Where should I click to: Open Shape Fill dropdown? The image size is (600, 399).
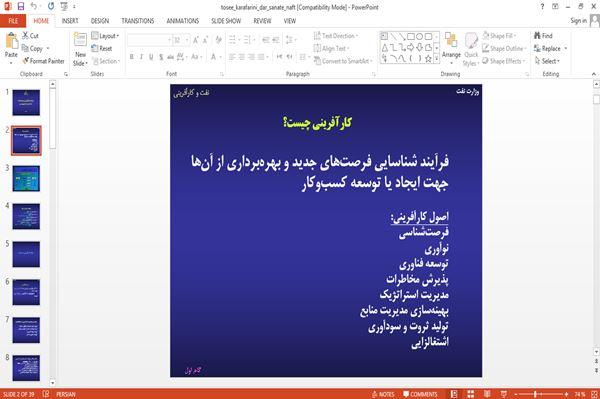[x=499, y=36]
